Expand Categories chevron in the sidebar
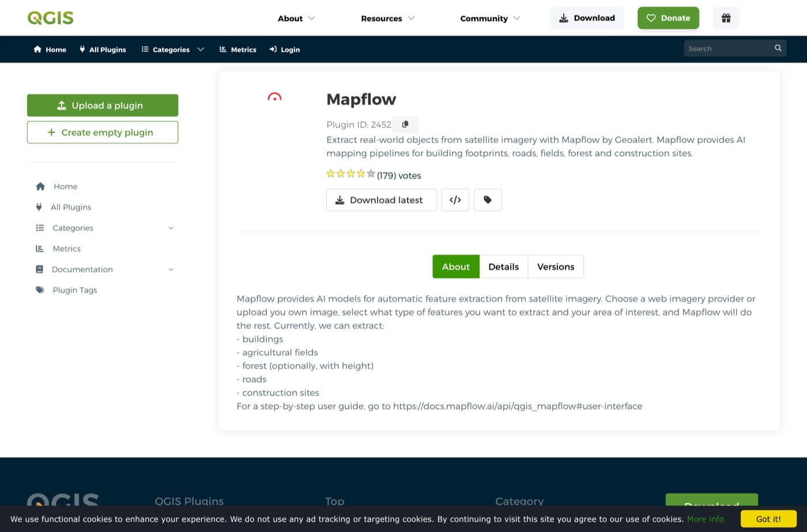This screenshot has width=807, height=532. (171, 228)
